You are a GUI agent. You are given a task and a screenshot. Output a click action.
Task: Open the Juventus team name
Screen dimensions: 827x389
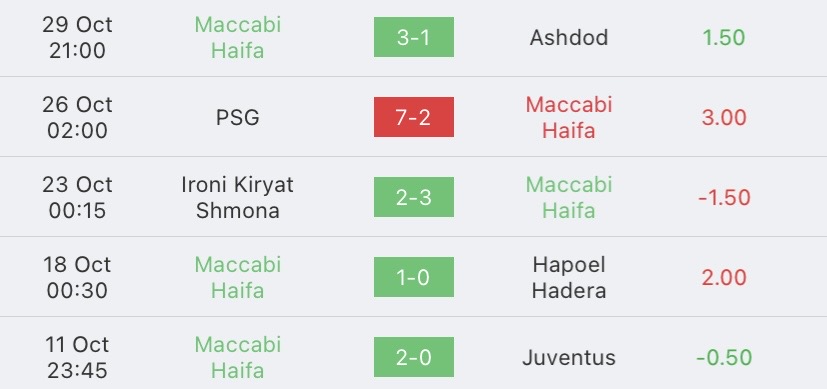(569, 358)
